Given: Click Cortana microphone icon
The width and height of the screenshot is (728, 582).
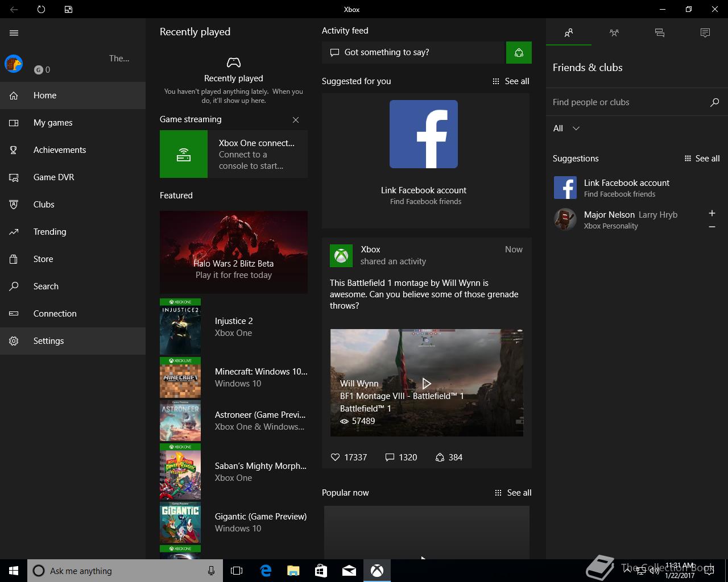Looking at the screenshot, I should 212,571.
